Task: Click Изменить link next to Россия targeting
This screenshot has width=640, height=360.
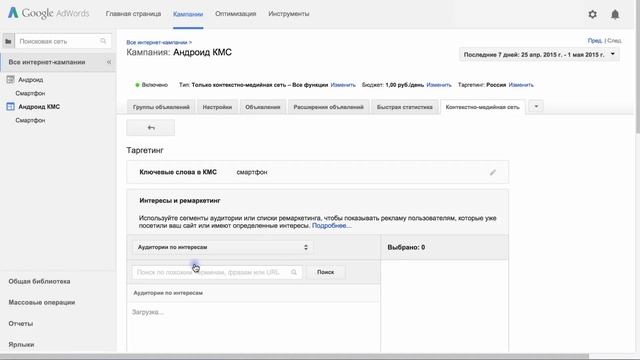Action: click(521, 85)
